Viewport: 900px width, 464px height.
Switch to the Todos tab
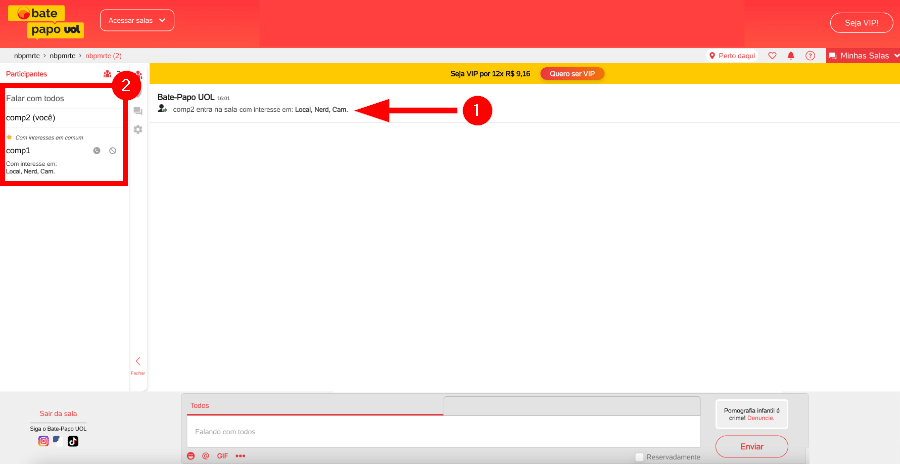tap(315, 405)
